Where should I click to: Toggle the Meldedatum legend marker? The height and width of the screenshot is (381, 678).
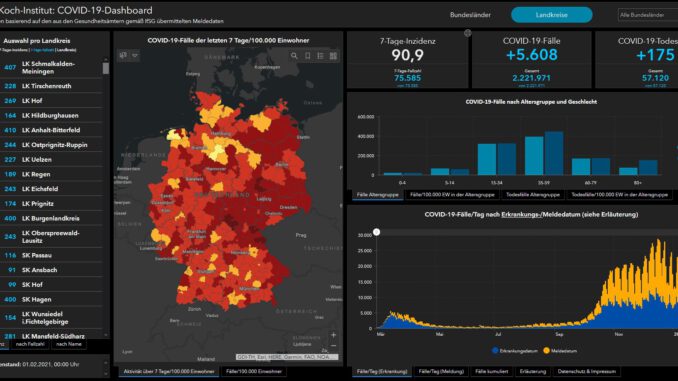coord(546,351)
